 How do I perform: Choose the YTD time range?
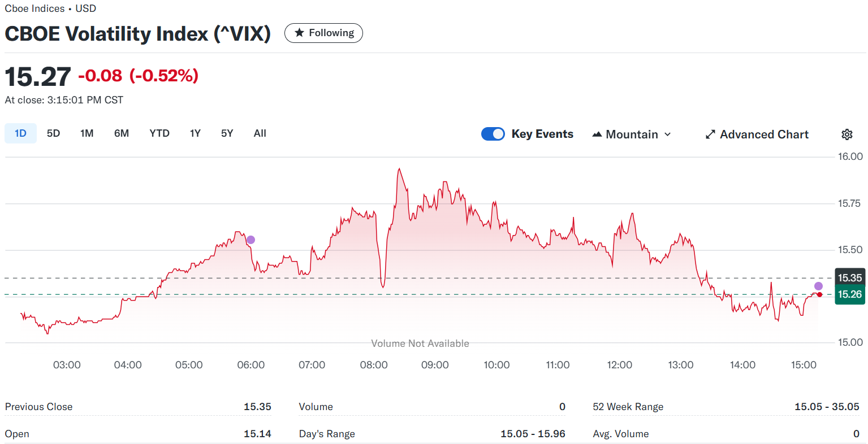159,133
